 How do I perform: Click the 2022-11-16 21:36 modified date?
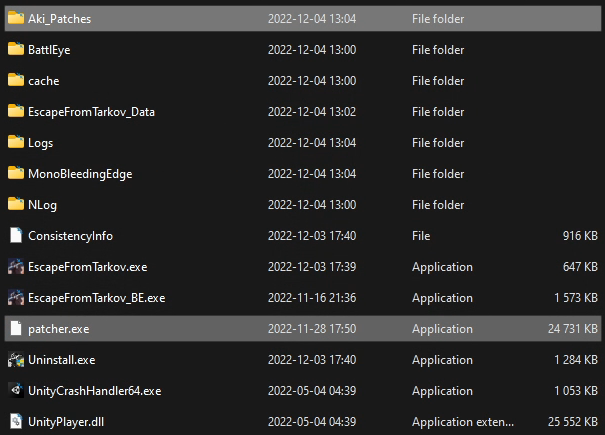coord(312,298)
